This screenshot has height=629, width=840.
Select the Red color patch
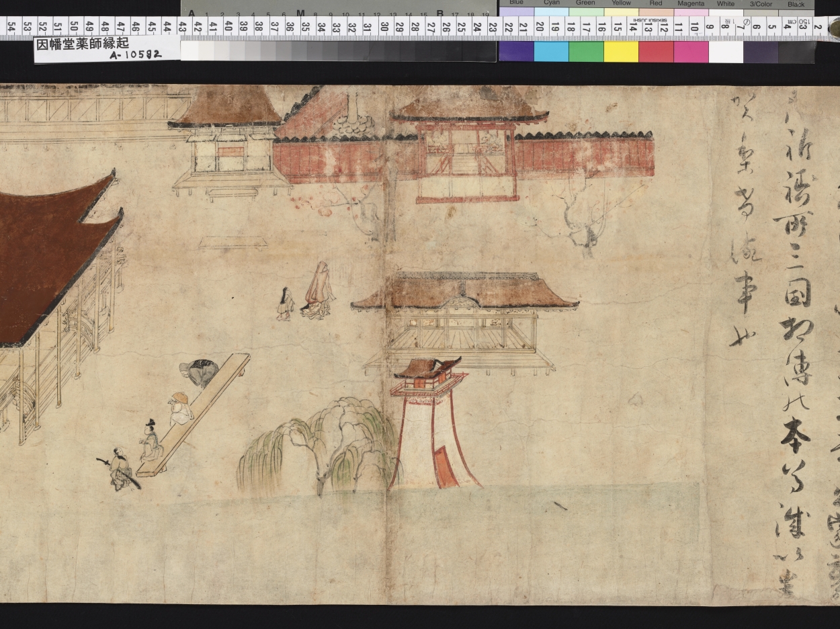coord(656,51)
